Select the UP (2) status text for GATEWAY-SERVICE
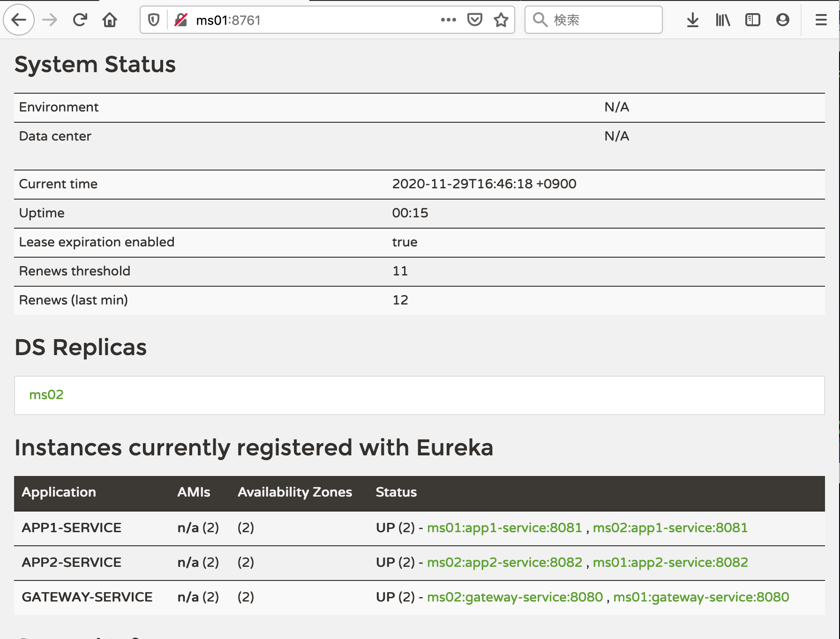Screen dimensions: 840x639 tap(395, 597)
